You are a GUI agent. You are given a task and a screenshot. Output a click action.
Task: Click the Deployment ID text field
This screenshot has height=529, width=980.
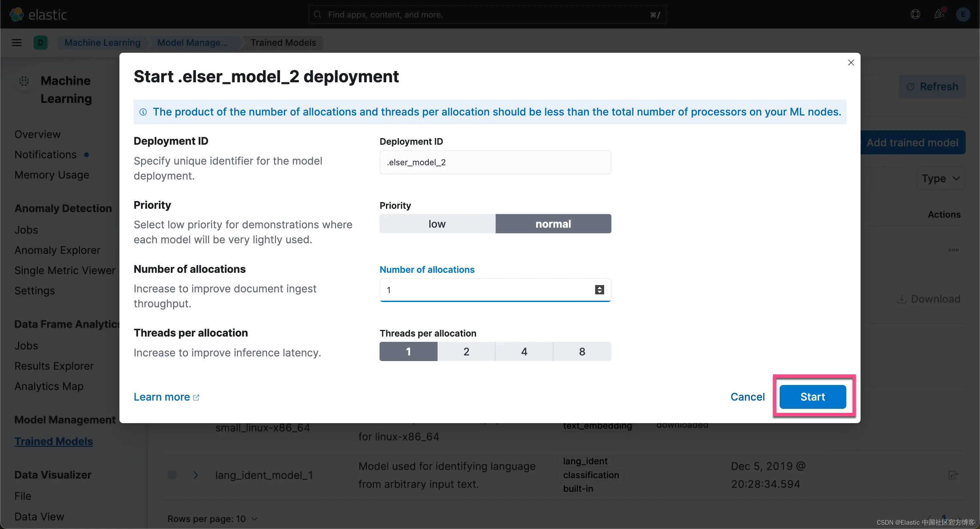pos(495,163)
